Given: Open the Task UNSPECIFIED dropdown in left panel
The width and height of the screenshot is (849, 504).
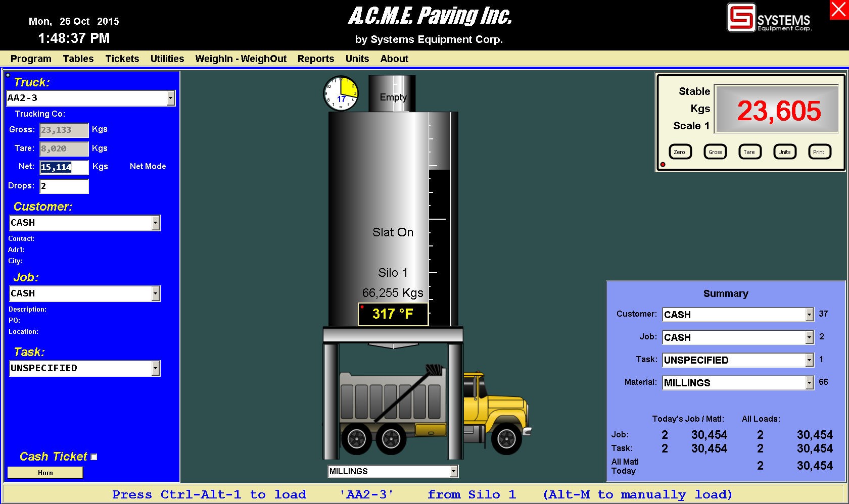Looking at the screenshot, I should [x=156, y=368].
